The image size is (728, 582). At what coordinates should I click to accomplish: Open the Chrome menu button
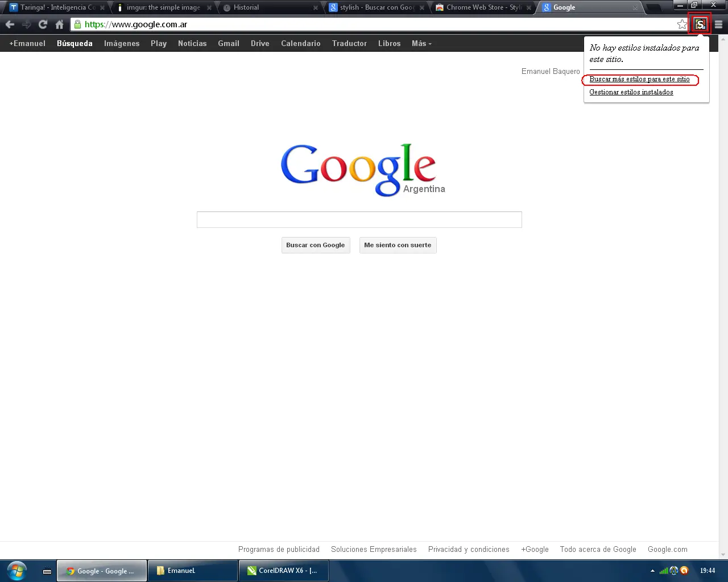coord(718,24)
